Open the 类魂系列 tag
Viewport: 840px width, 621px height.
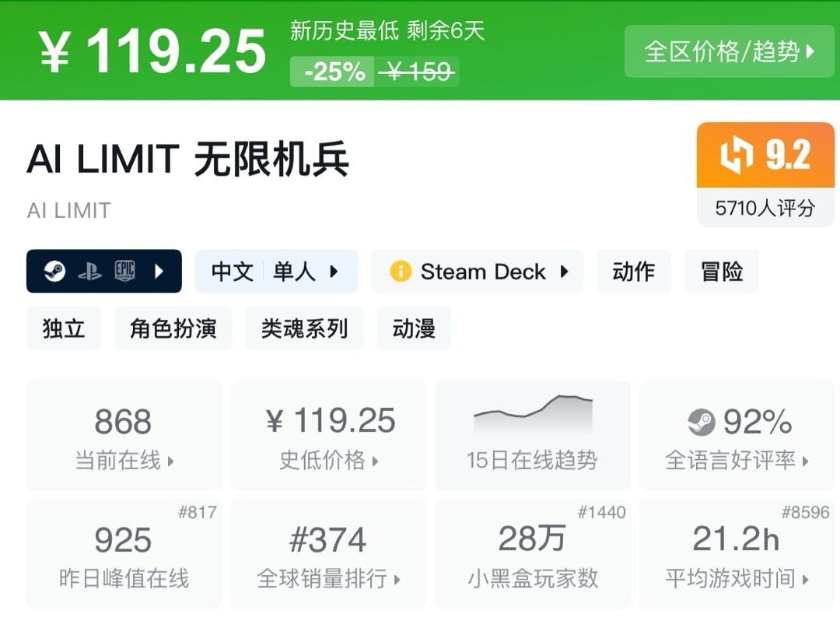coord(304,328)
